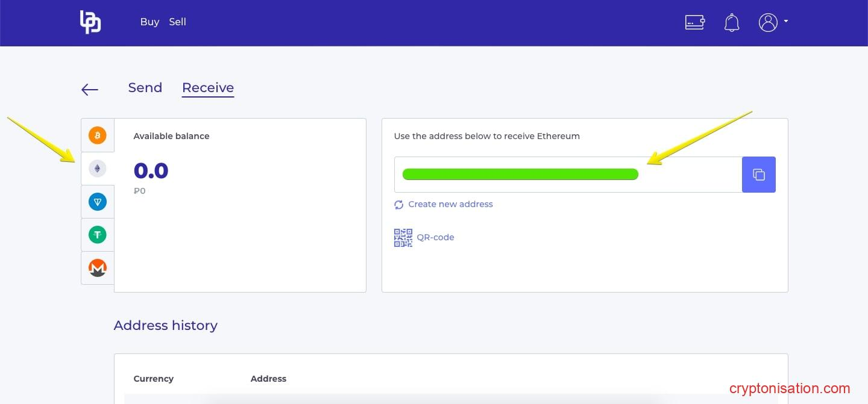
Task: Click the Address column header
Action: (268, 379)
